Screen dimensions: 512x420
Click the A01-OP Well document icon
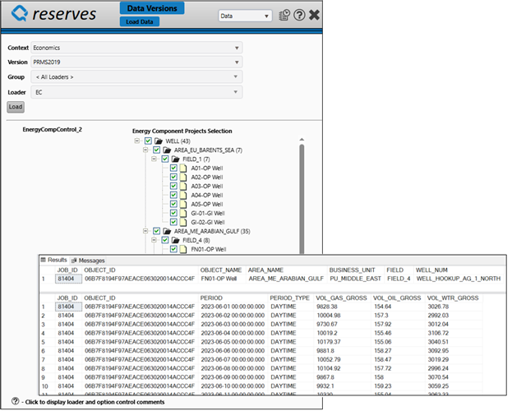coord(183,168)
